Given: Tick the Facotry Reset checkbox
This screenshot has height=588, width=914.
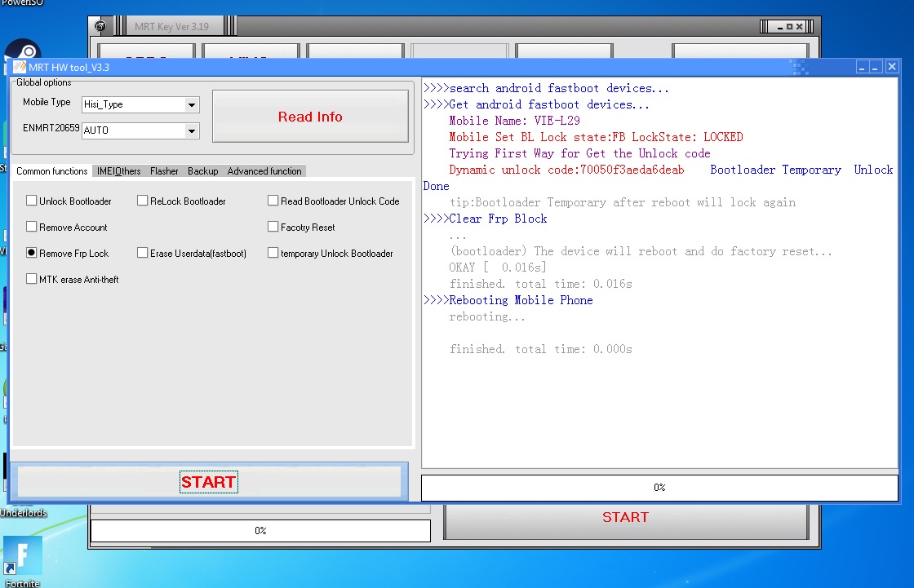Looking at the screenshot, I should click(273, 227).
